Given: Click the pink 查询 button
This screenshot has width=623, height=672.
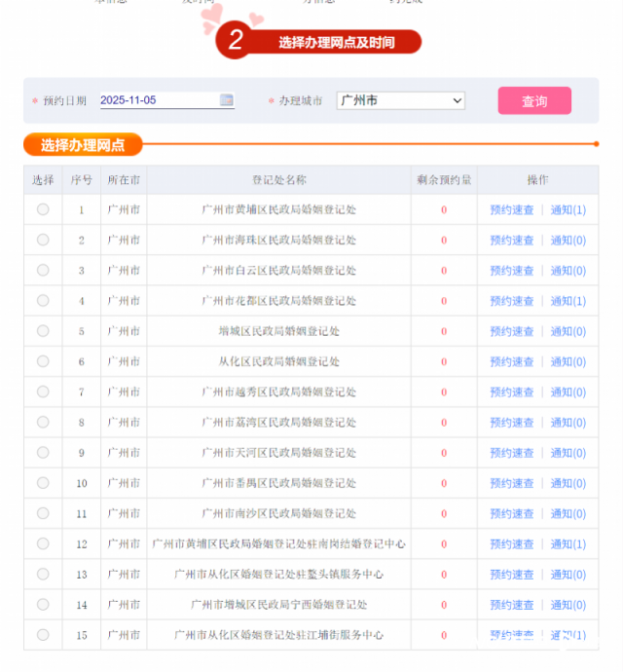Looking at the screenshot, I should (x=534, y=100).
